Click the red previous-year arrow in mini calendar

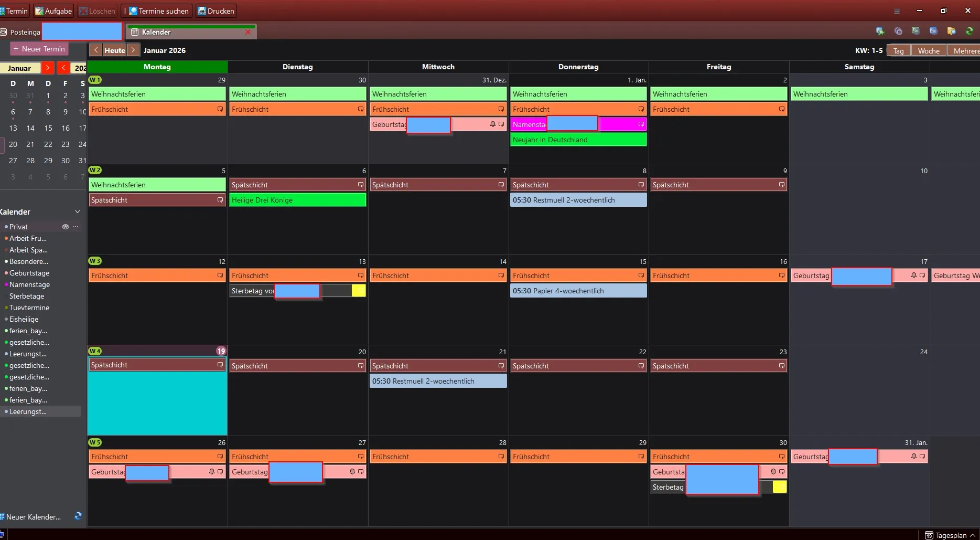[x=63, y=68]
